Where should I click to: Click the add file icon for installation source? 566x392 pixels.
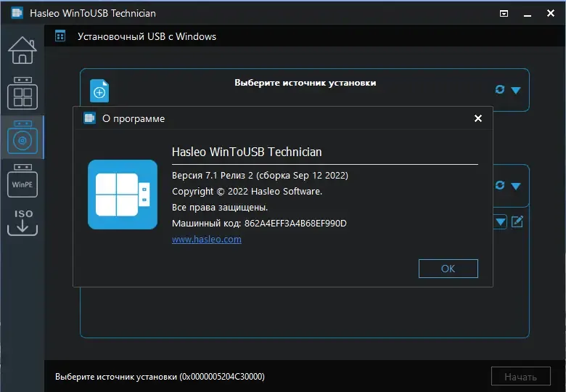pos(99,91)
